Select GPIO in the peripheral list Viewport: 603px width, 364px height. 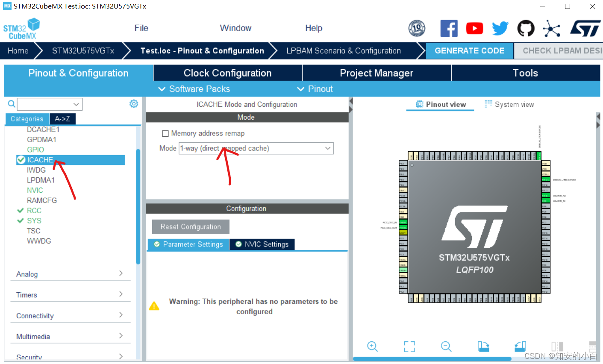pyautogui.click(x=35, y=150)
